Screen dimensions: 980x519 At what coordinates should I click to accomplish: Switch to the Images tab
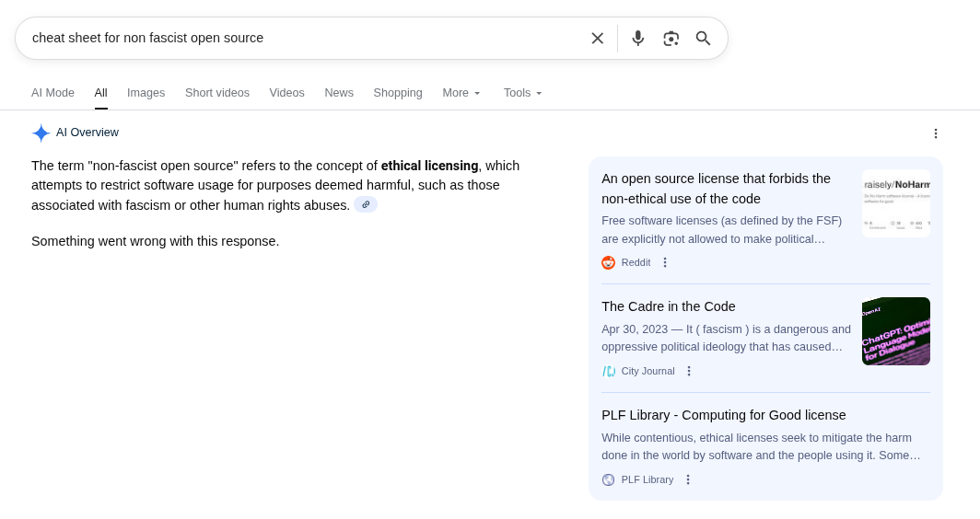[146, 93]
